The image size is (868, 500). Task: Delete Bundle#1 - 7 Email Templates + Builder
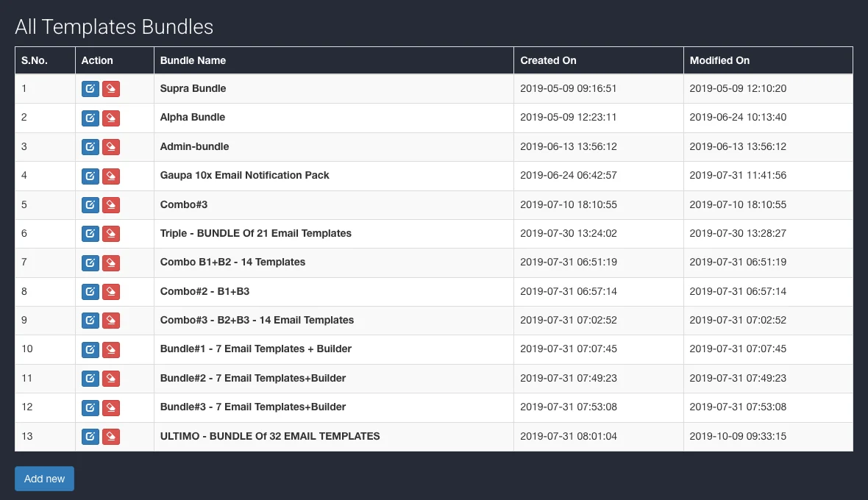(111, 349)
